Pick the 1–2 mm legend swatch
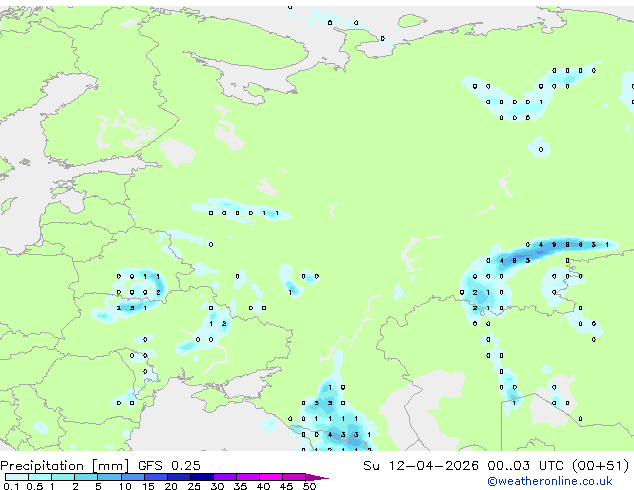The width and height of the screenshot is (634, 490). pyautogui.click(x=63, y=477)
